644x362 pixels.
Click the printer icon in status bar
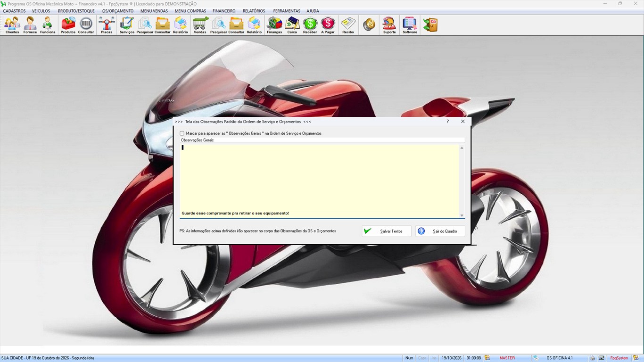coord(593,358)
